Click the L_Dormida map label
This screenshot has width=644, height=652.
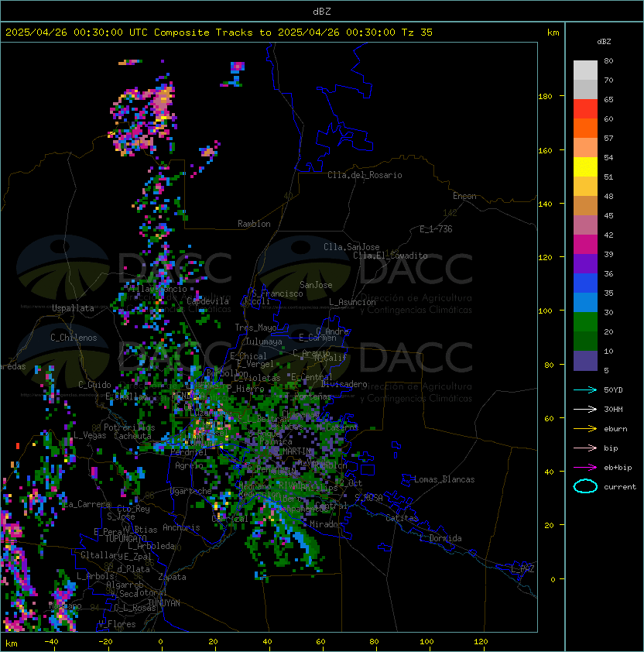pyautogui.click(x=440, y=538)
